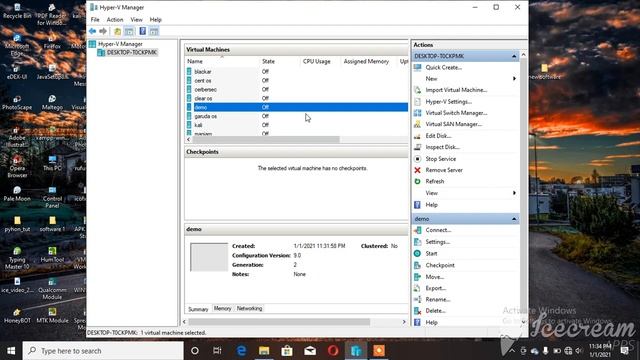Click the Rename action for demo

click(438, 299)
